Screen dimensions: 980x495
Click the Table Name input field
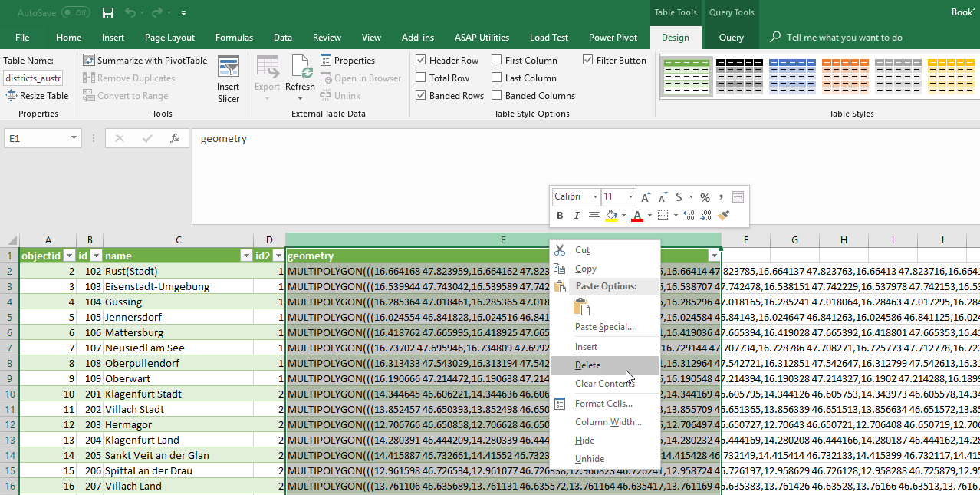tap(33, 78)
